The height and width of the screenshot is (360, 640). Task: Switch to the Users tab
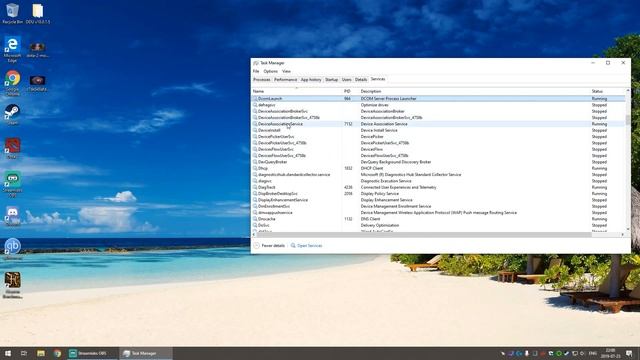[x=347, y=80]
